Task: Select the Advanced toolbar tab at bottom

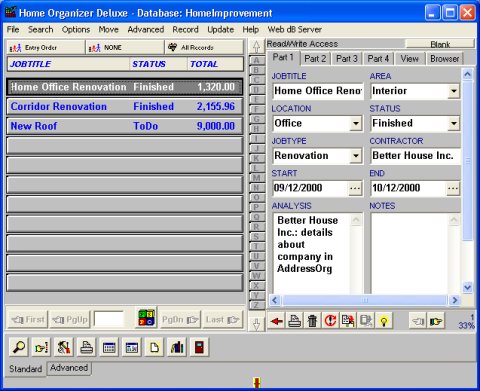Action: tap(69, 368)
